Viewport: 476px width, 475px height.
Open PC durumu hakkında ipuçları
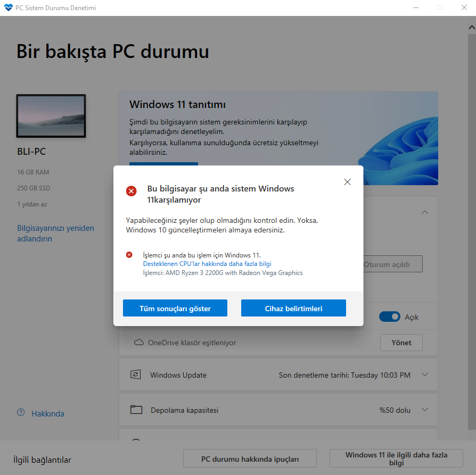[250, 459]
